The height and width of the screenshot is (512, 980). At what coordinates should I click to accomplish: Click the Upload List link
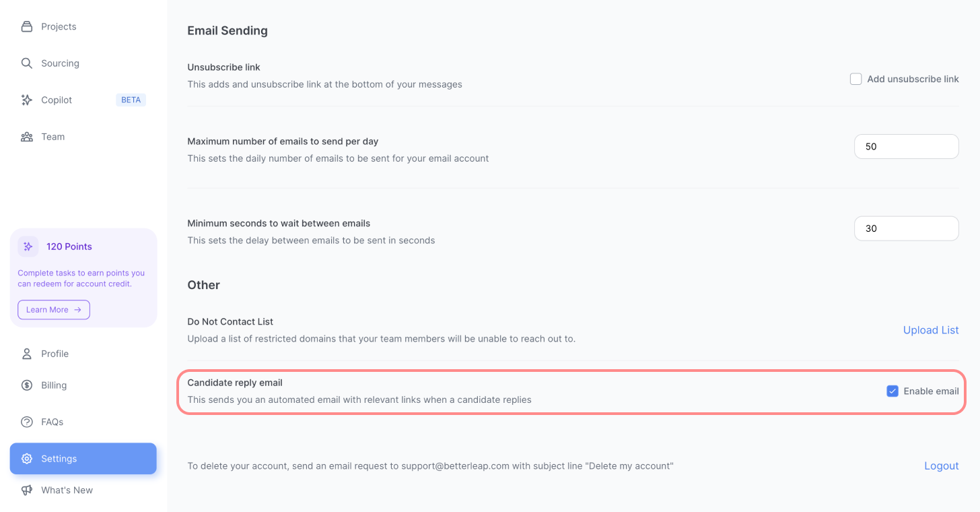931,330
